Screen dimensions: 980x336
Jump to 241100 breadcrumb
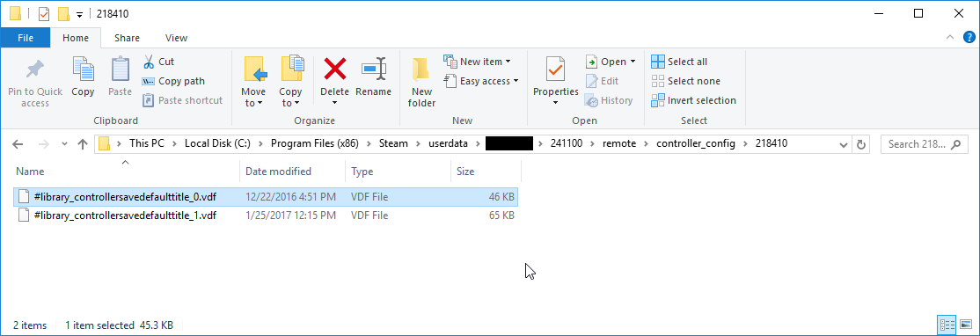click(567, 143)
